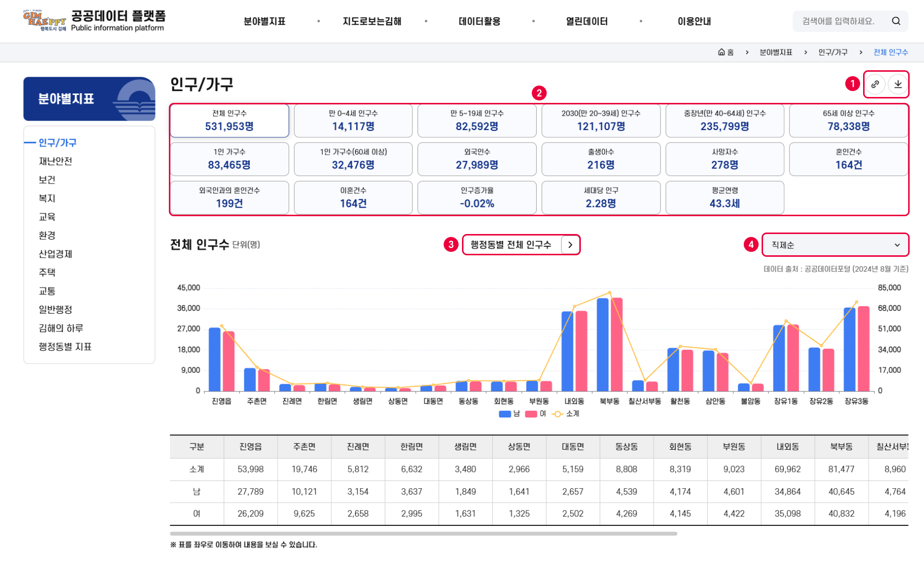Click 분야별지표 in the breadcrumb
This screenshot has height=565, width=924.
pos(776,52)
